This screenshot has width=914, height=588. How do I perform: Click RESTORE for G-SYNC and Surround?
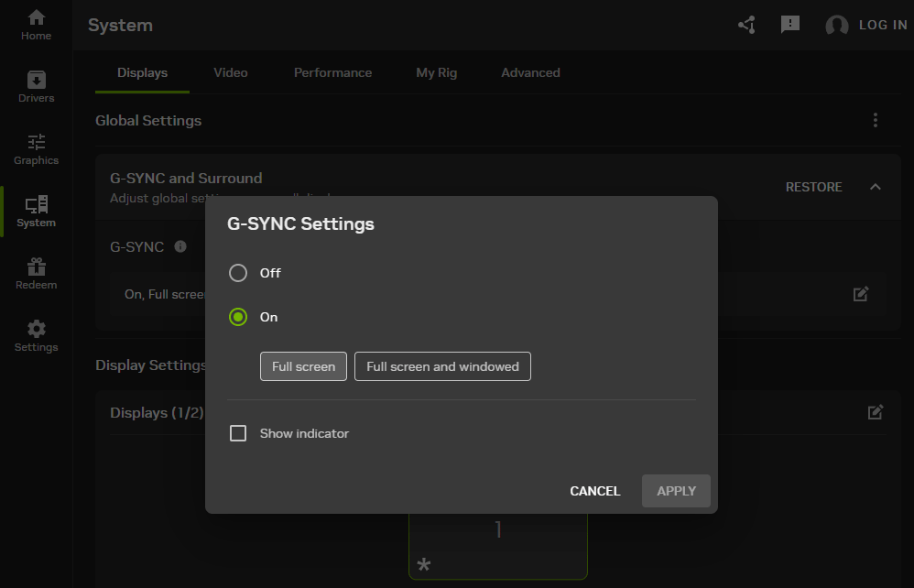(814, 187)
